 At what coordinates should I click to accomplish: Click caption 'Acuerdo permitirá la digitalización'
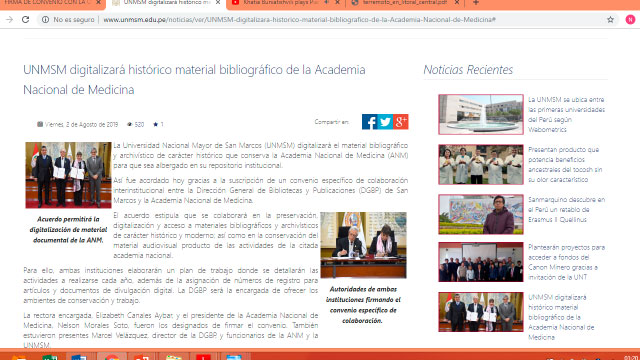68,229
